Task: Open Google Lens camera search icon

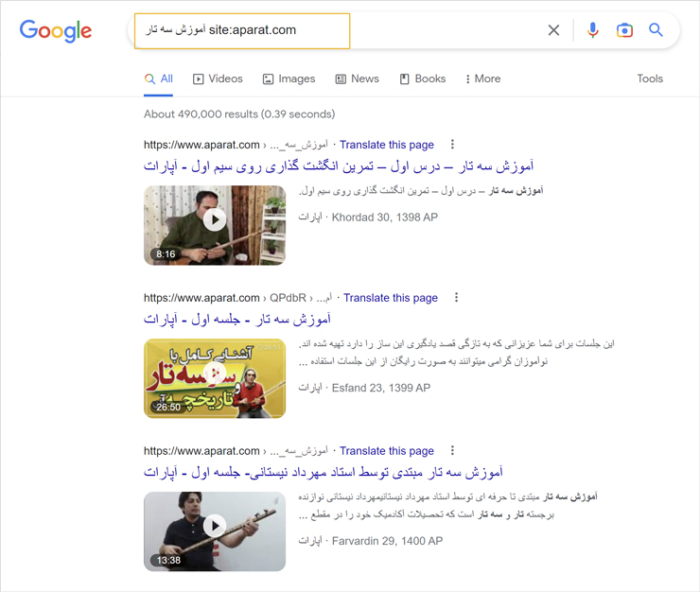Action: pos(624,30)
